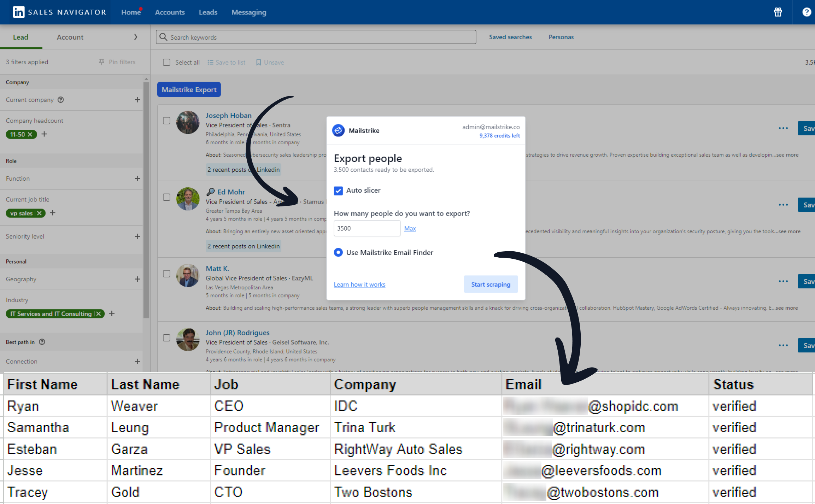Focus the Search keywords field
This screenshot has height=504, width=815.
(316, 37)
